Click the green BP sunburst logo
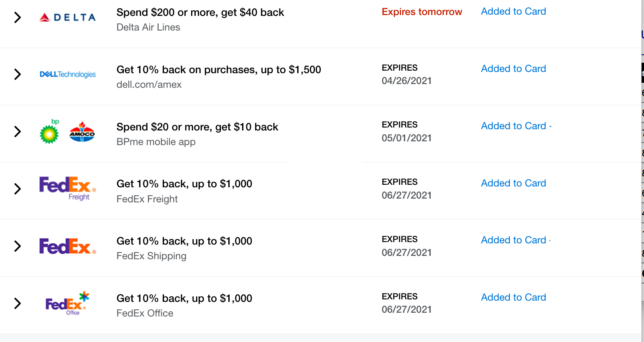Screen dimensions: 644x342 [49, 133]
